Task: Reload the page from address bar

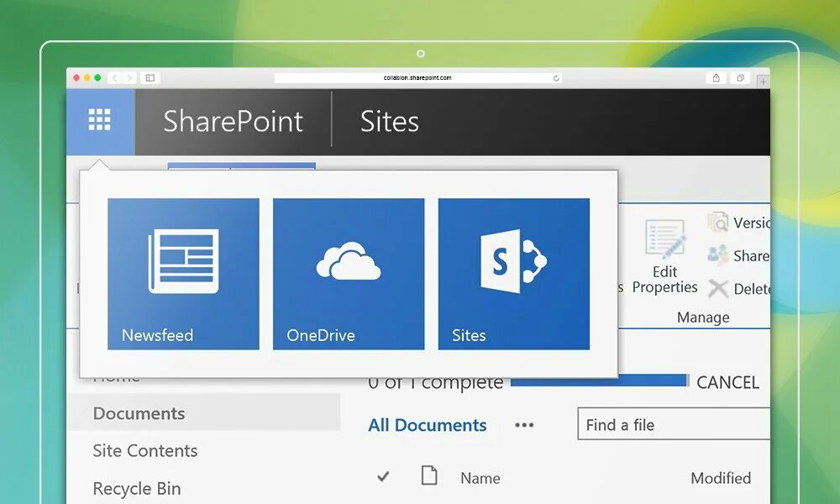Action: 556,78
